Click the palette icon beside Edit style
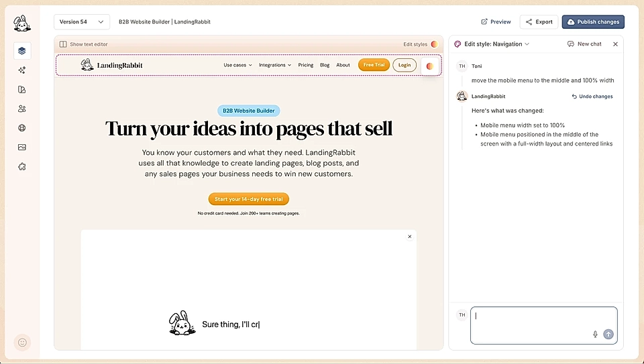The image size is (644, 364). point(458,44)
